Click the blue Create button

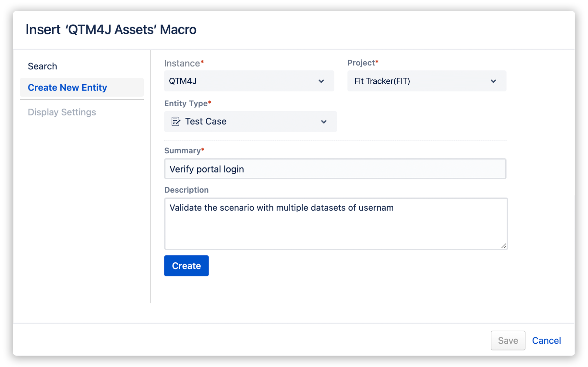pos(186,266)
